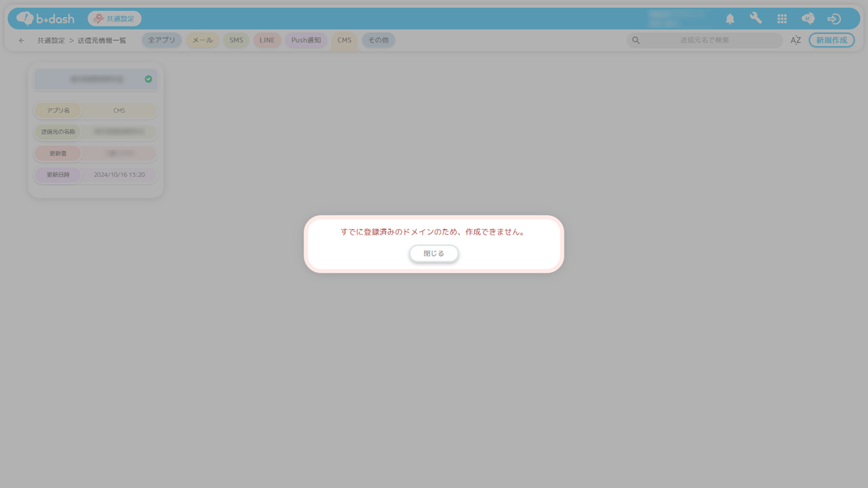868x488 pixels.
Task: Select the メール filter tab
Action: point(202,40)
